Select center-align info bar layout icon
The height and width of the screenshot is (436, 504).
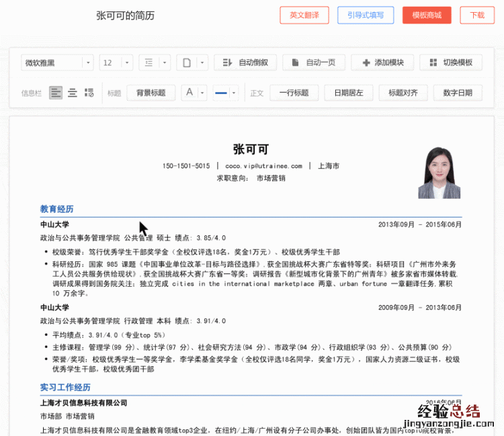(73, 93)
